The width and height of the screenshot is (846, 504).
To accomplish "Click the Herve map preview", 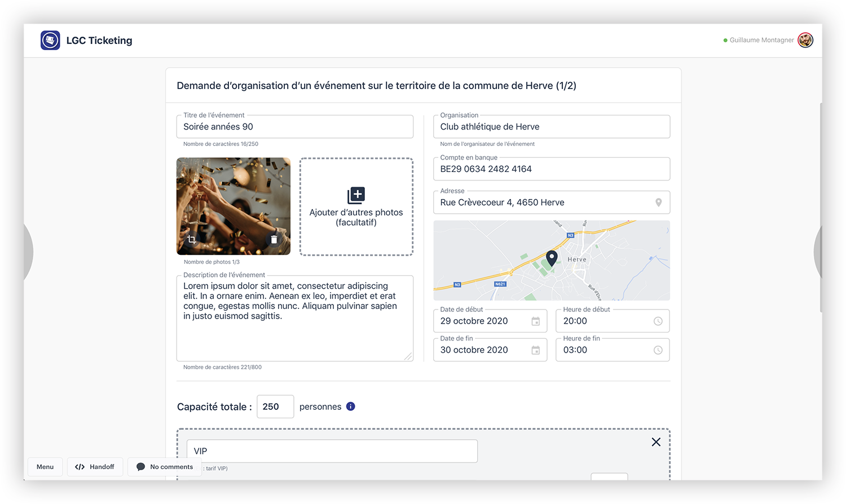I will pos(552,260).
